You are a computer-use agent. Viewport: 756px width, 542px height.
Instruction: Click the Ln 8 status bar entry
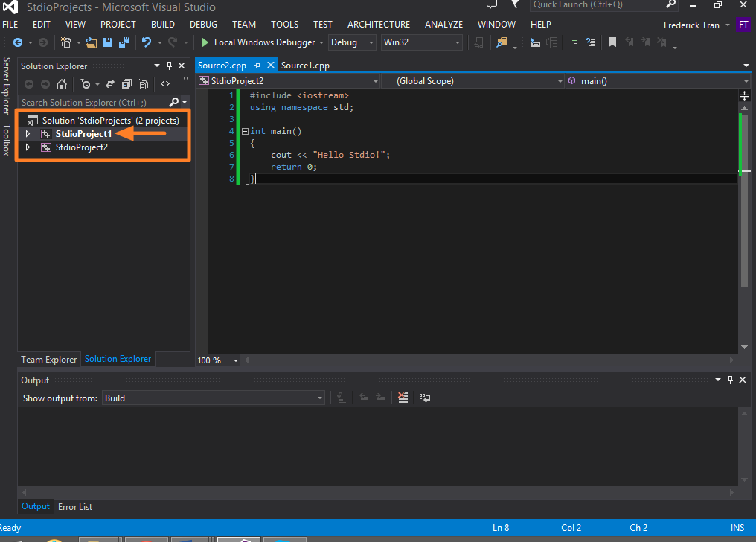click(x=501, y=528)
